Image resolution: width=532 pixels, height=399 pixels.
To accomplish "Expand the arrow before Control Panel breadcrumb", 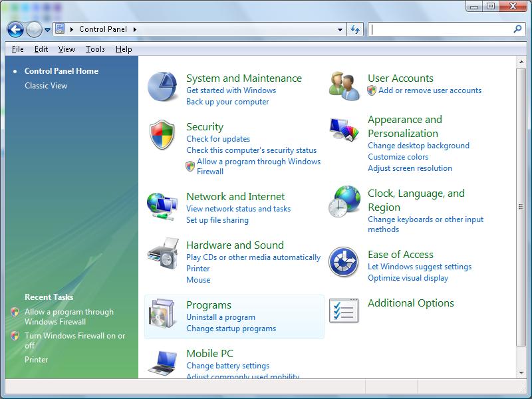I will point(72,29).
